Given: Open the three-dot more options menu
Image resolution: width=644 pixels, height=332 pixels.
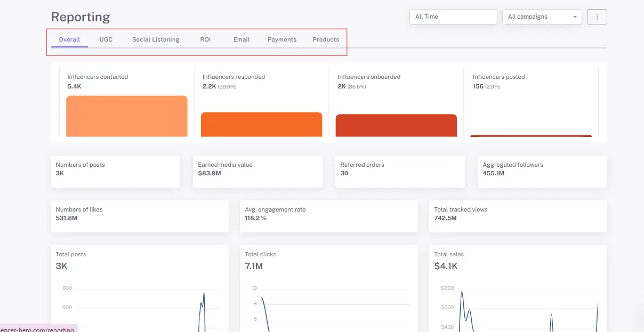Looking at the screenshot, I should pos(597,17).
